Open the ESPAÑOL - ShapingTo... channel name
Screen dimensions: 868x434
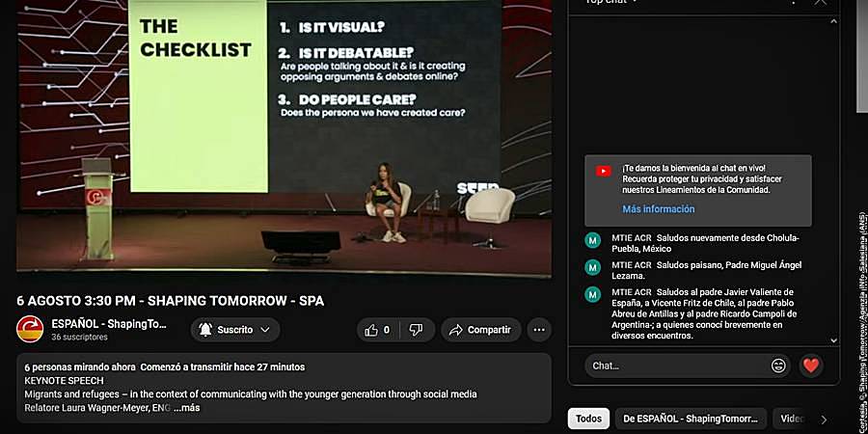pyautogui.click(x=109, y=324)
